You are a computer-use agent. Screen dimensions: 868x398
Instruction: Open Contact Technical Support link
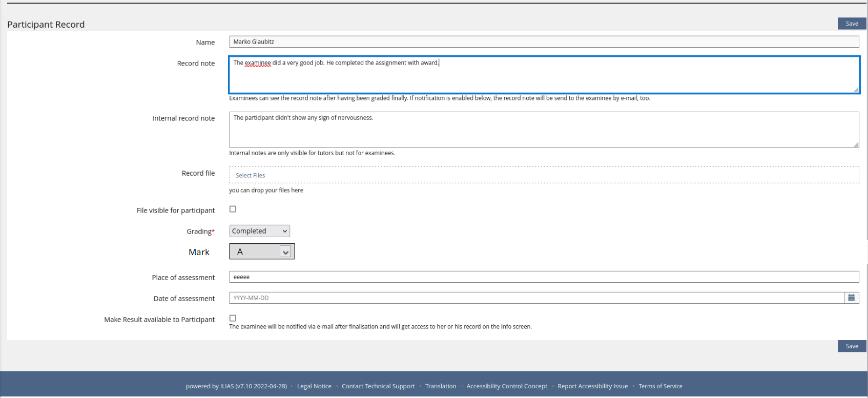(378, 386)
